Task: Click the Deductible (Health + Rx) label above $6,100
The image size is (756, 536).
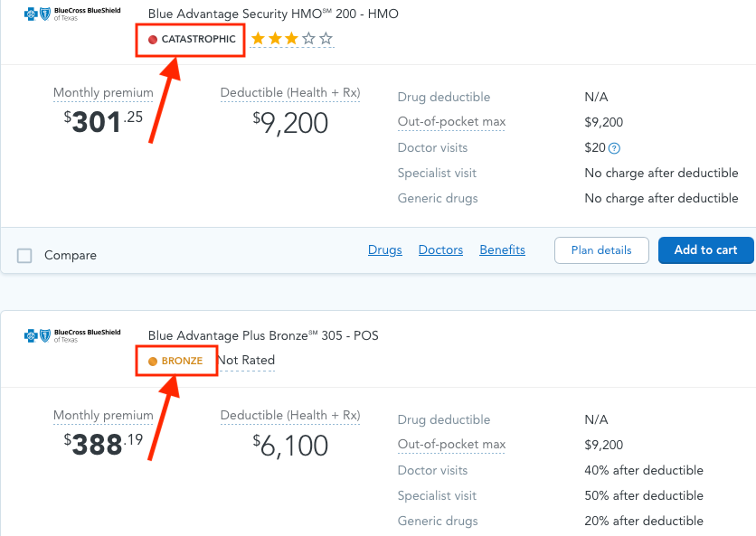Action: point(290,415)
